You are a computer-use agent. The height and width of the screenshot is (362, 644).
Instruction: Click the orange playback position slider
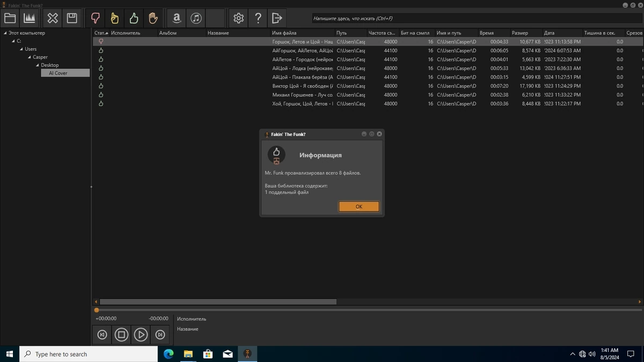point(97,310)
